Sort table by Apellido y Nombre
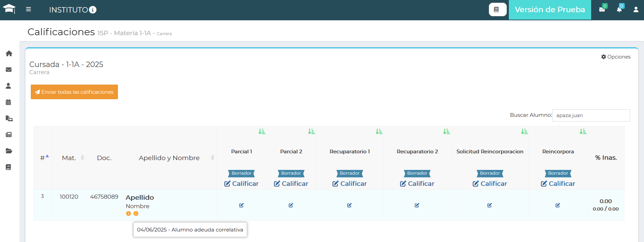This screenshot has height=242, width=644. (x=169, y=158)
